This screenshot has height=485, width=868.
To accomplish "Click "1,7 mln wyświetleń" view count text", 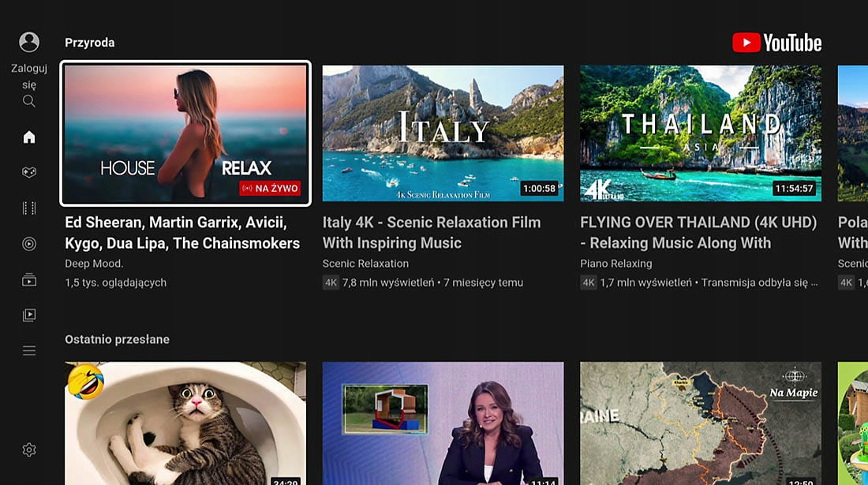I will 646,283.
